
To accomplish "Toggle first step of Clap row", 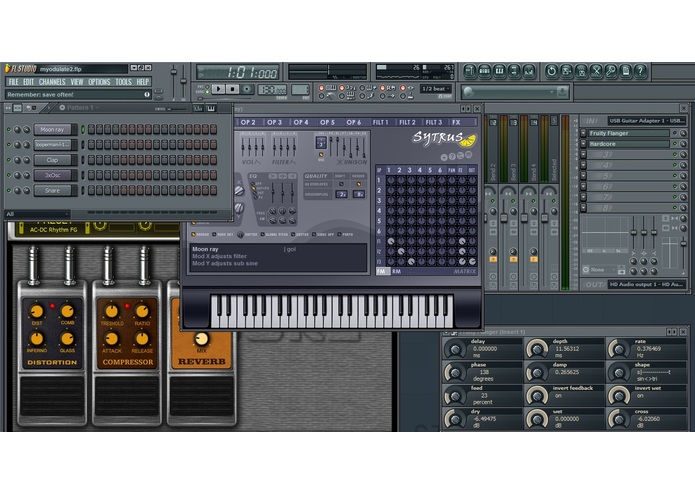I will (91, 160).
